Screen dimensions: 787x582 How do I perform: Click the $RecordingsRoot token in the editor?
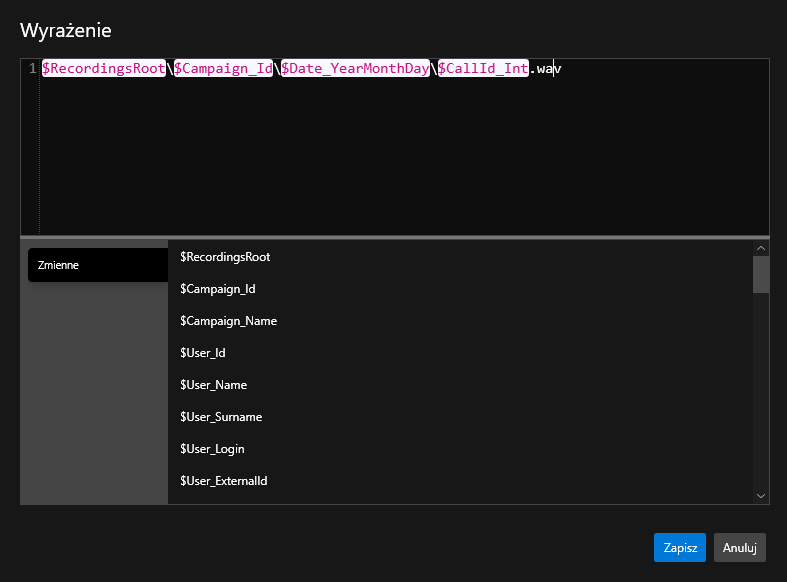point(104,68)
